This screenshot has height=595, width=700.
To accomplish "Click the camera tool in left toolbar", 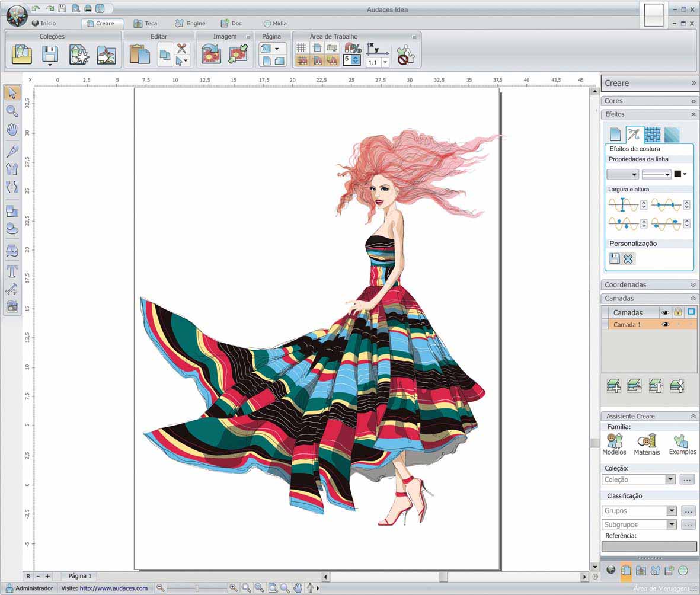I will click(x=12, y=306).
